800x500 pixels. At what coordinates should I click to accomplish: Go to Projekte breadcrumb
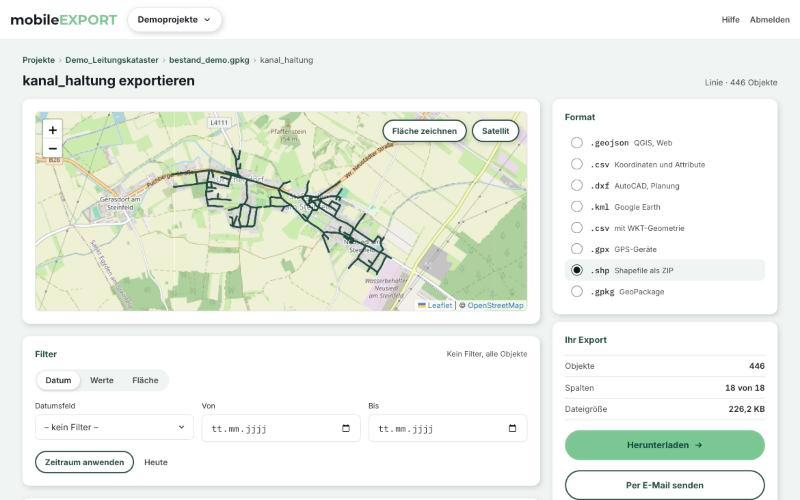coord(38,60)
